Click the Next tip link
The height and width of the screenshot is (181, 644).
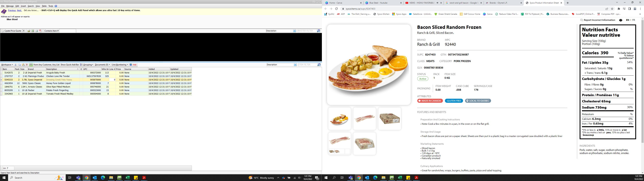pyautogui.click(x=19, y=11)
